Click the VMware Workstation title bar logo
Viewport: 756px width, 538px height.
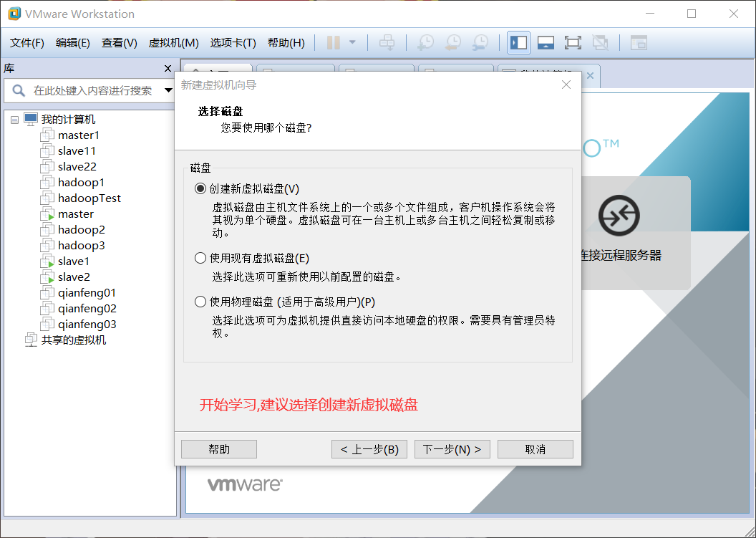14,14
